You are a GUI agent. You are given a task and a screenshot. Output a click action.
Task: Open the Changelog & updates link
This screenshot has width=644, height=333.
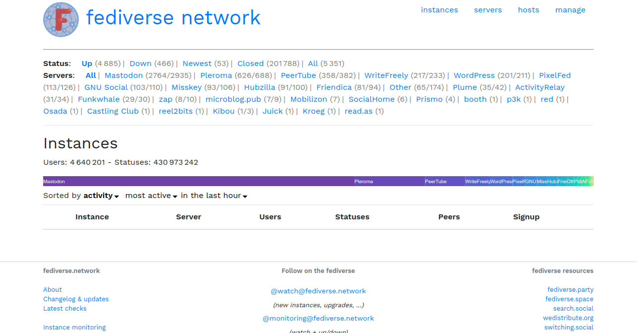click(x=76, y=299)
